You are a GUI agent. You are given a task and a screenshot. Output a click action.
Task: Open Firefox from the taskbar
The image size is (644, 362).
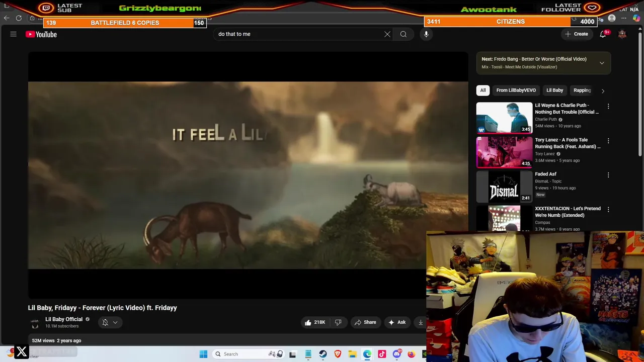tap(412, 354)
